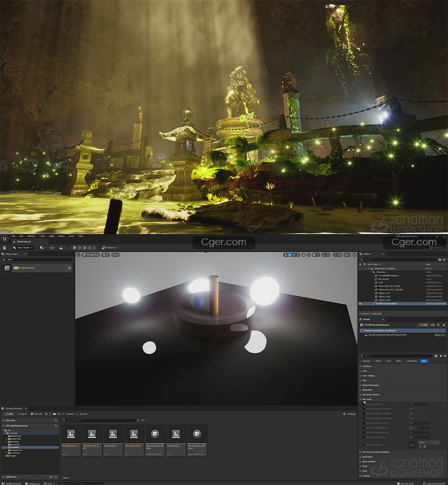Viewport: 448px width, 485px height.
Task: Open the Window menu
Action: [31, 236]
